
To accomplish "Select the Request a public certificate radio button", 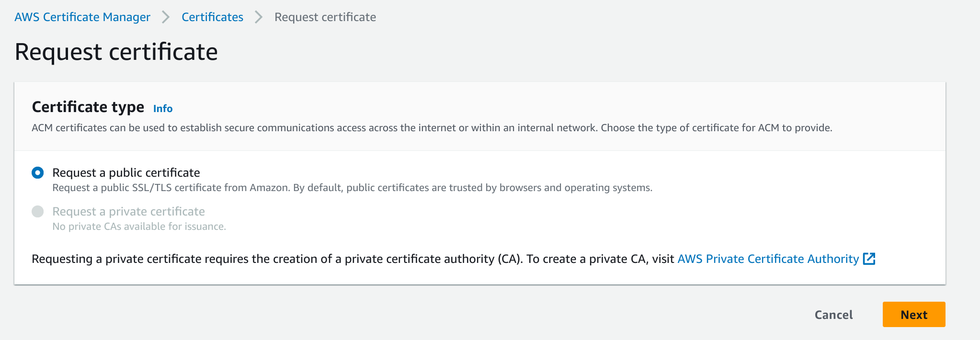I will [38, 172].
